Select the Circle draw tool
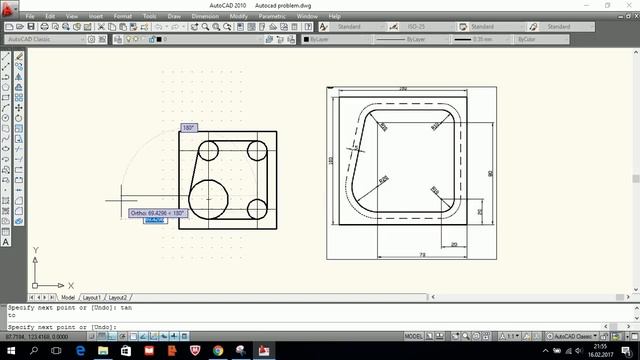 [6, 118]
